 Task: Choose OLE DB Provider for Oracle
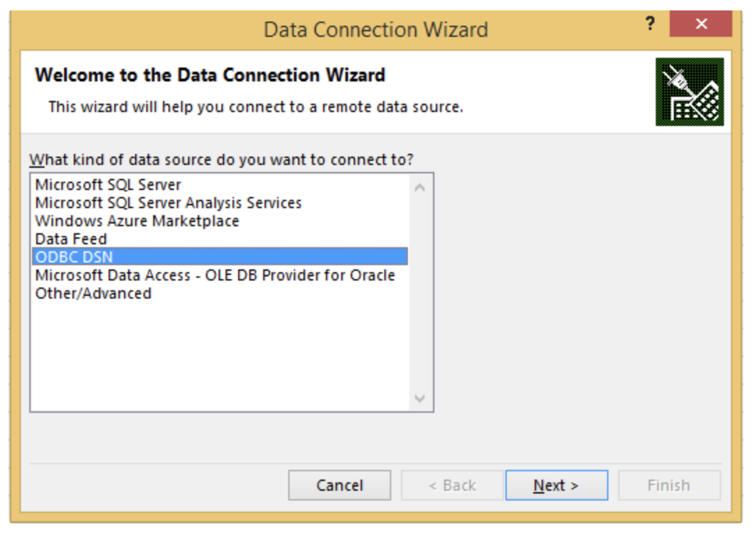click(215, 275)
